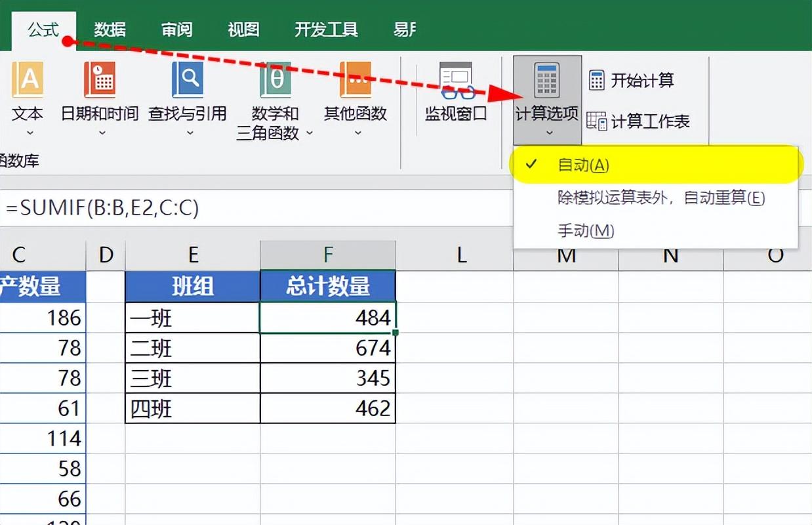Select 自动(A) calculation option
812x525 pixels.
tap(656, 165)
